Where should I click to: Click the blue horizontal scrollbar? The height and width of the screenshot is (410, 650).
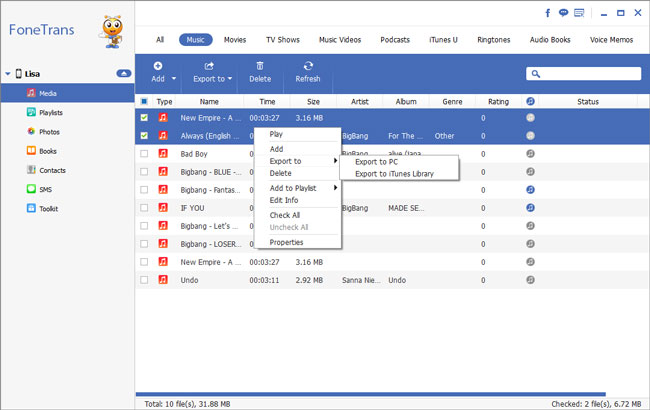371,394
